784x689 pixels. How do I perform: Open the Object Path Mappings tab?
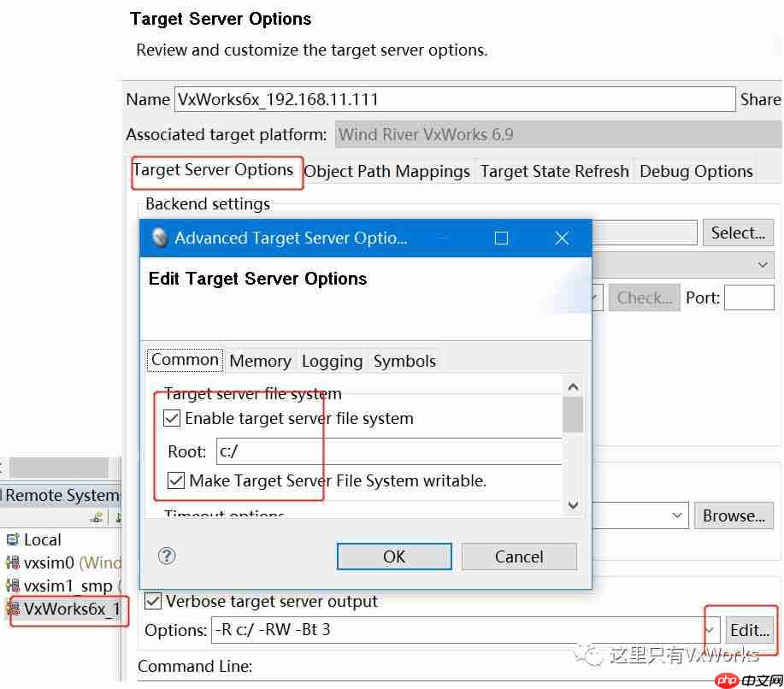click(x=387, y=172)
